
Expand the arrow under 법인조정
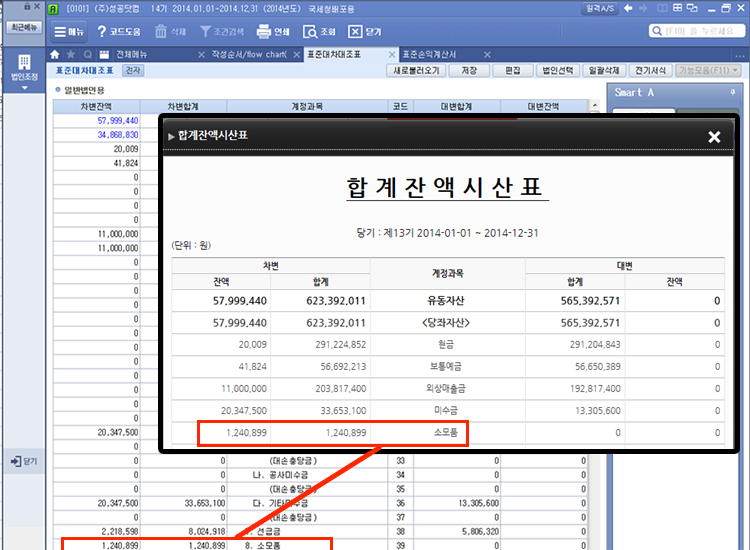(24, 88)
